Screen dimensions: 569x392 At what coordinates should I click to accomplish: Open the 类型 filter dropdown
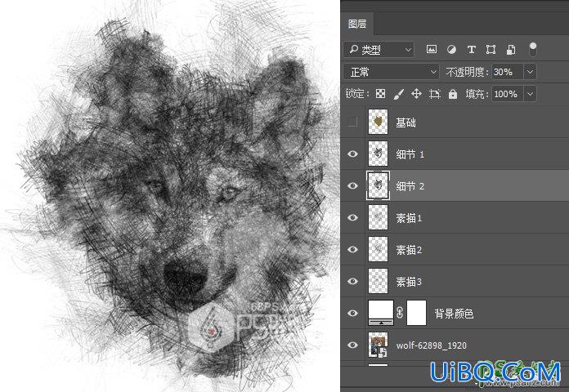(x=379, y=50)
